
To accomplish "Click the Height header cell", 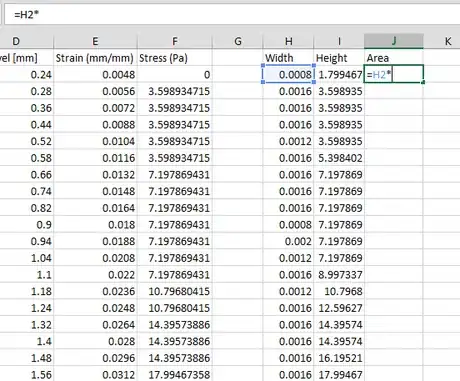I will tap(339, 58).
